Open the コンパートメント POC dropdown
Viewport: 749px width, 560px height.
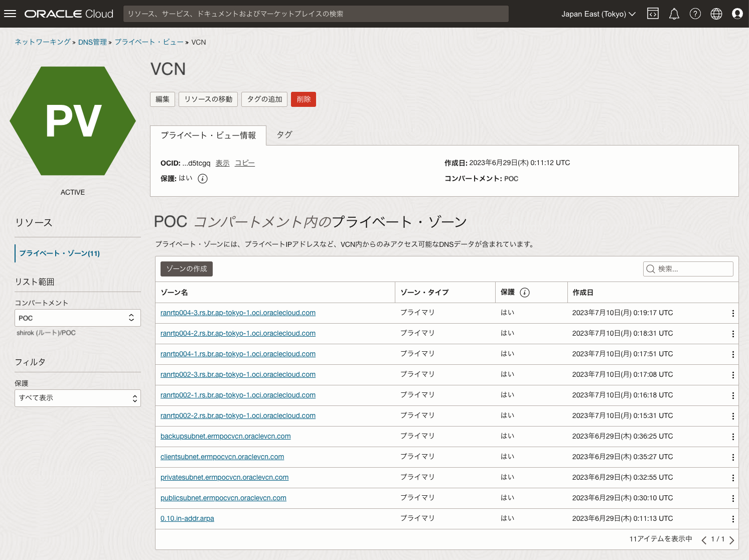(x=78, y=318)
